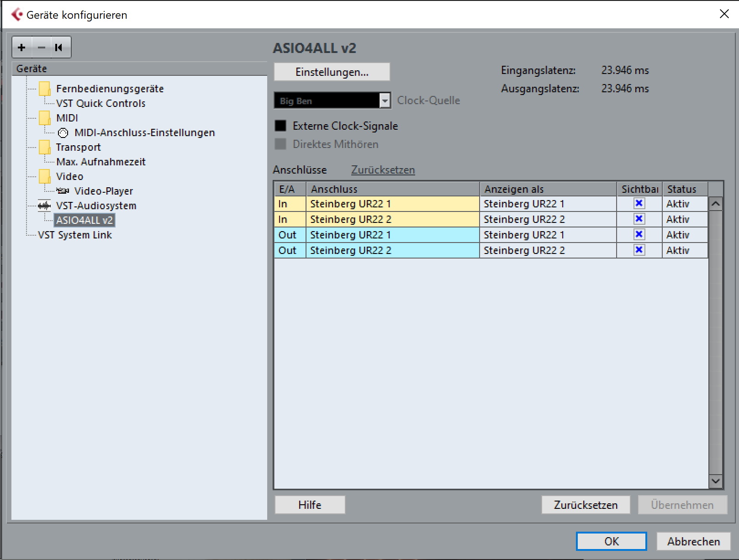Click the E/A column header
739x560 pixels.
290,189
